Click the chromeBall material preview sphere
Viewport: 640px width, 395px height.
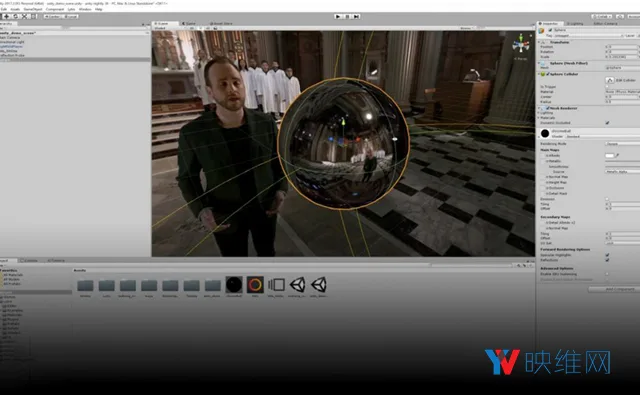pos(545,133)
